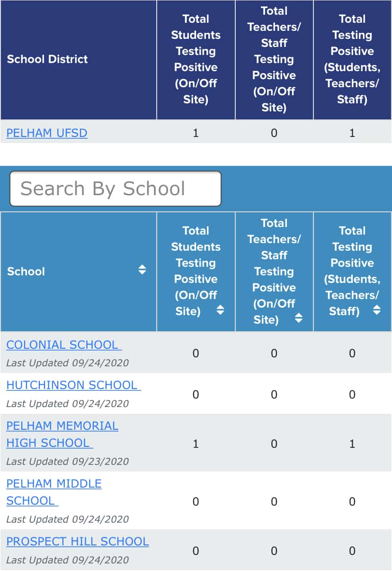This screenshot has height=571, width=392.
Task: Click Pelham Middle School students count
Action: (196, 502)
